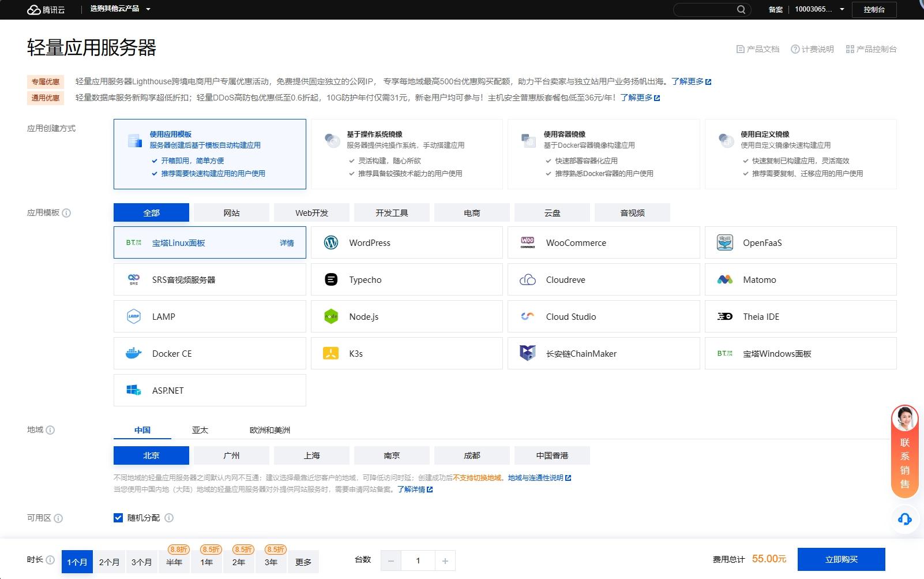Choose the Cloudreve cloud icon
Screen dimensions: 924x579
[x=528, y=279]
